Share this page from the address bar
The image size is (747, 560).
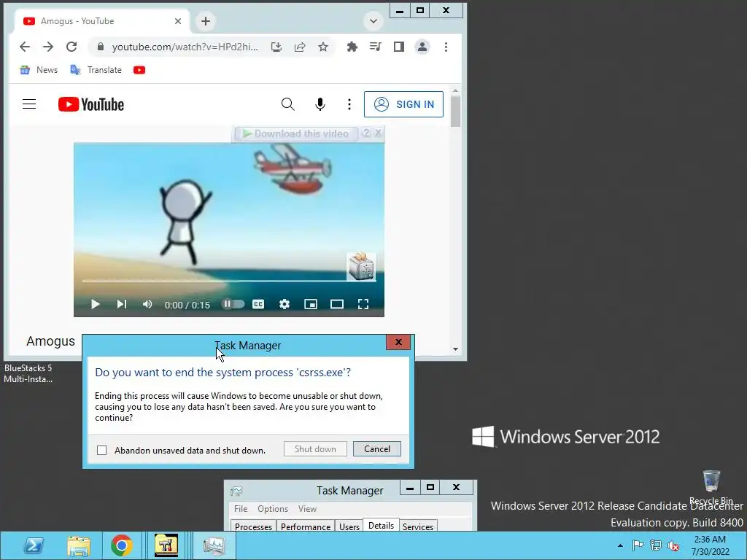(300, 47)
